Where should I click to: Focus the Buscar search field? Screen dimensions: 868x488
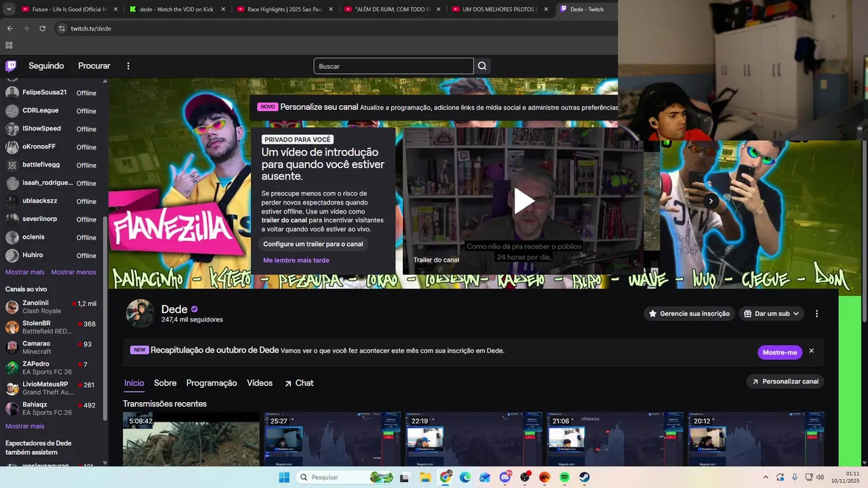click(393, 66)
